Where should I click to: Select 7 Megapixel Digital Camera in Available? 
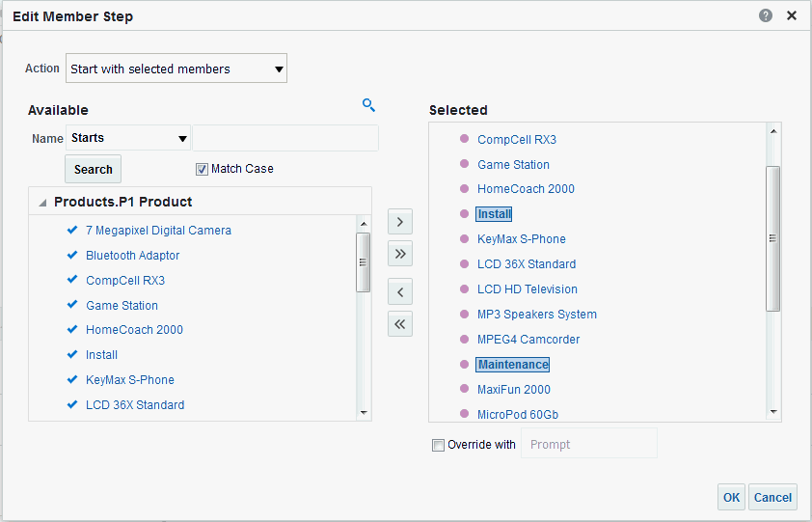158,231
